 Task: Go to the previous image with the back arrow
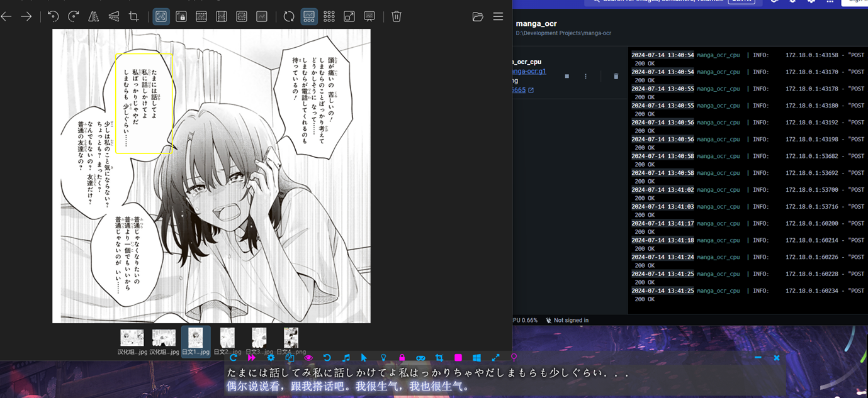click(6, 16)
